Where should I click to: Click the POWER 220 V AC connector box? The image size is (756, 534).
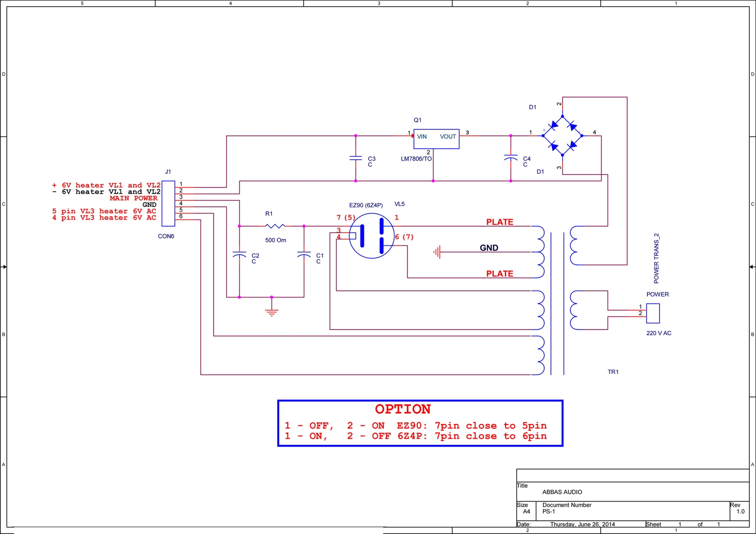point(653,313)
